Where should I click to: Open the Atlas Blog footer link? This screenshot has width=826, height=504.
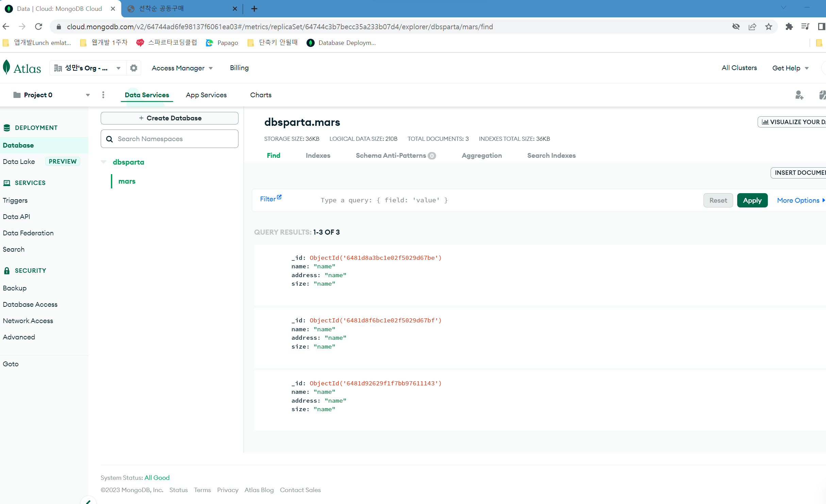259,490
